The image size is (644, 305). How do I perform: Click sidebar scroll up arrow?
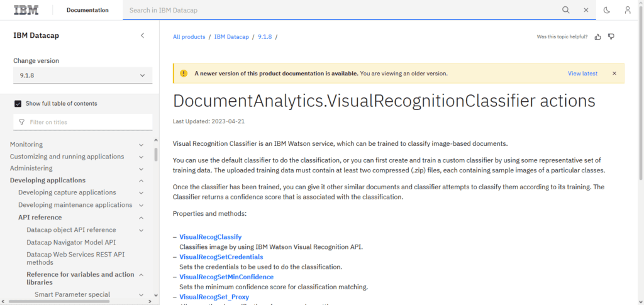point(156,140)
